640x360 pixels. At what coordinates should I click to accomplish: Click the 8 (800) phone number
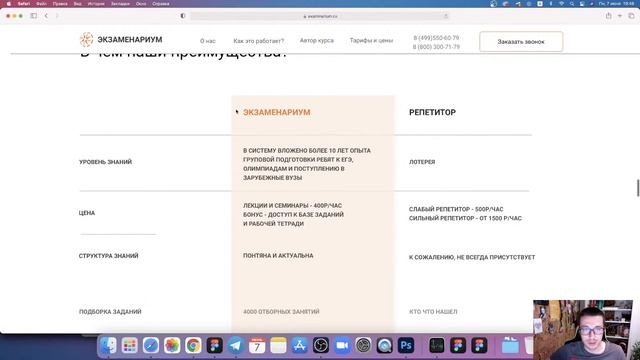[436, 47]
